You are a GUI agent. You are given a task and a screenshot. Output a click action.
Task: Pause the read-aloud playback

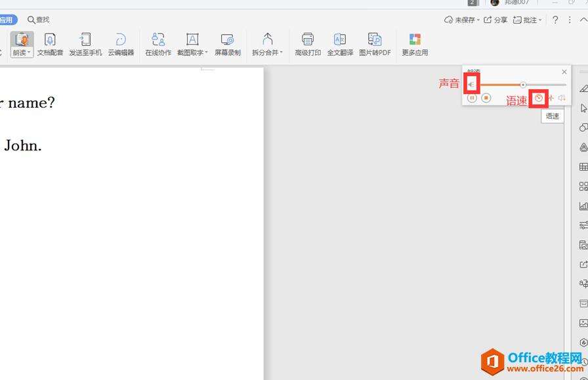point(472,98)
